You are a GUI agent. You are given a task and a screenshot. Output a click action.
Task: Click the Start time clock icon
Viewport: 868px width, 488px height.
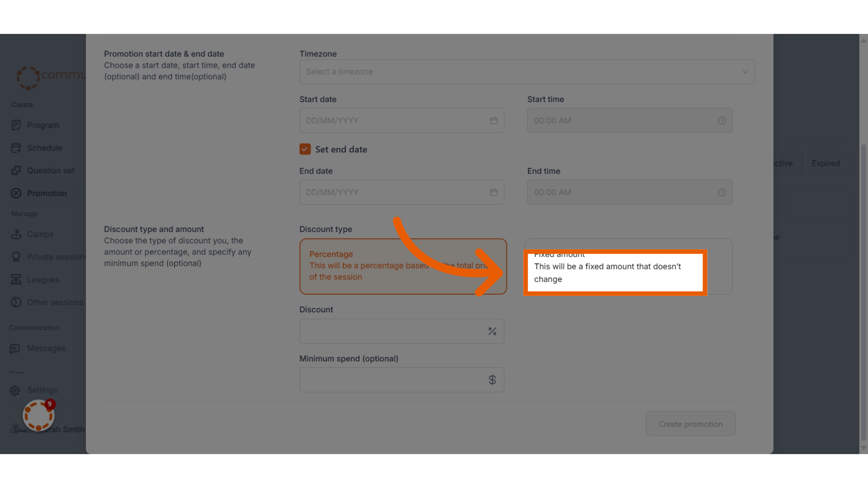pyautogui.click(x=722, y=121)
